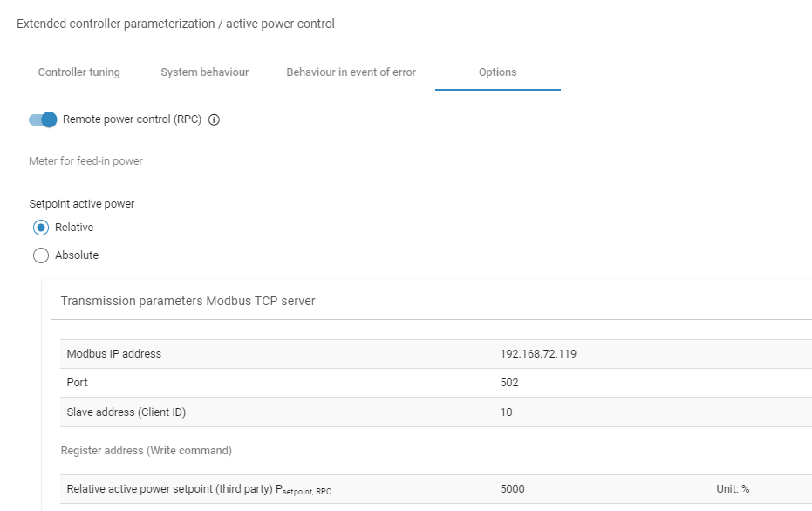This screenshot has height=511, width=812.
Task: Open the RPC info tooltip
Action: pyautogui.click(x=213, y=119)
